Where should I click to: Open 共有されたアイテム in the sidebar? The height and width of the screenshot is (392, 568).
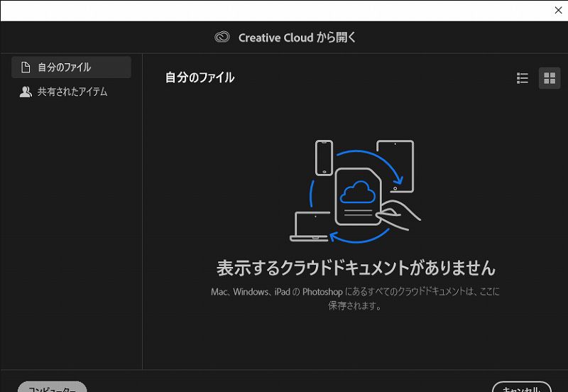pos(72,92)
